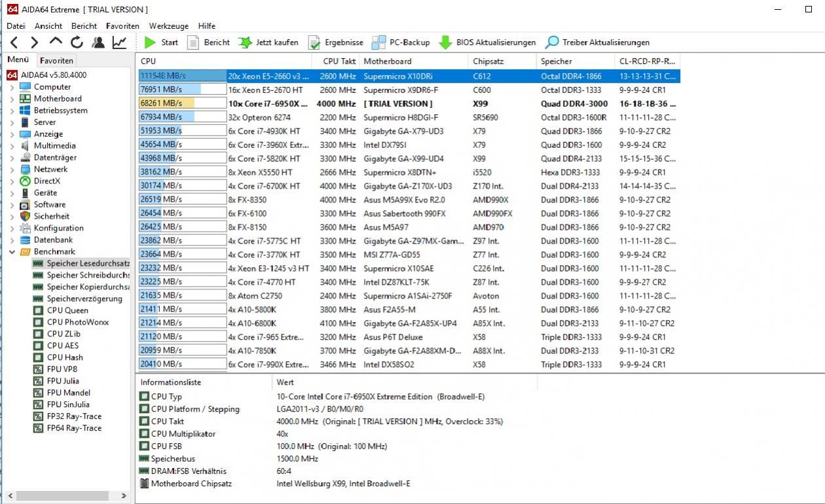Open Ergebnisse in the toolbar
This screenshot has height=504, width=825.
point(336,43)
